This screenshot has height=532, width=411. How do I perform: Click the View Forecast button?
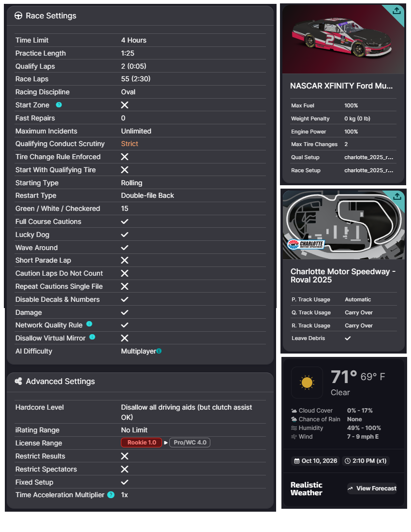pyautogui.click(x=371, y=488)
